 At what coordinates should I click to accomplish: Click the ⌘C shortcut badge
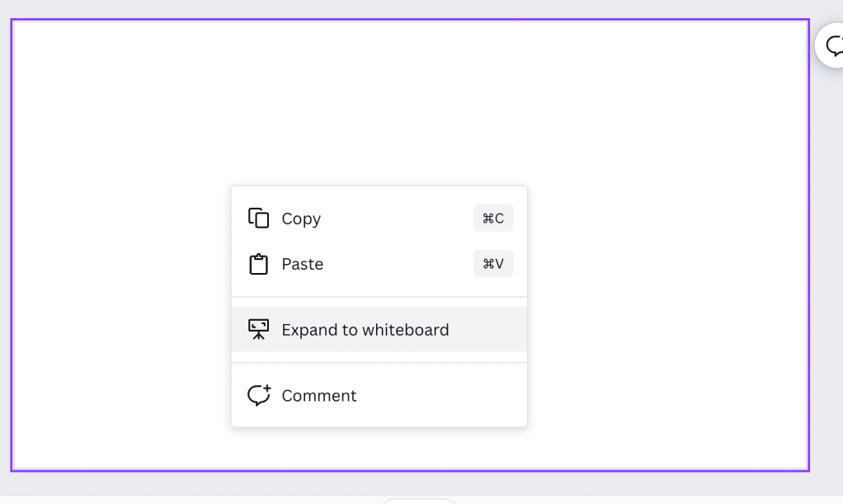[493, 219]
